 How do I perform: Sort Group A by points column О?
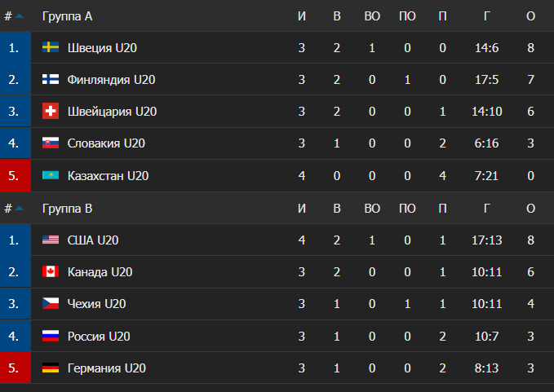(x=530, y=16)
